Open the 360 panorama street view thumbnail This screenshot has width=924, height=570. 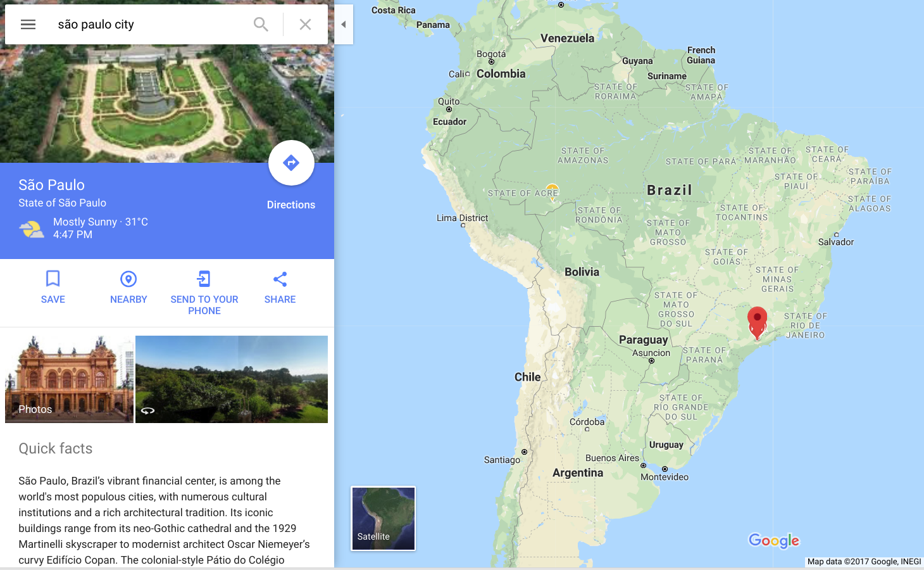click(x=232, y=379)
